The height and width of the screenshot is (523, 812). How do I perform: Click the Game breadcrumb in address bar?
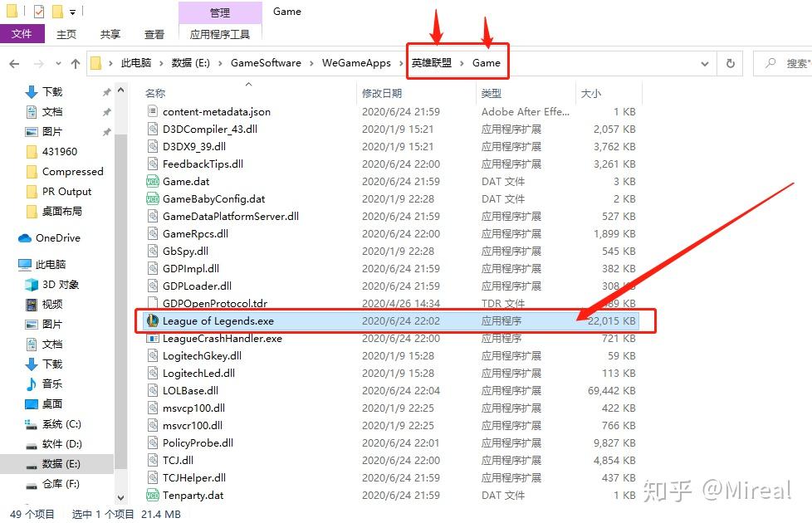(x=487, y=63)
